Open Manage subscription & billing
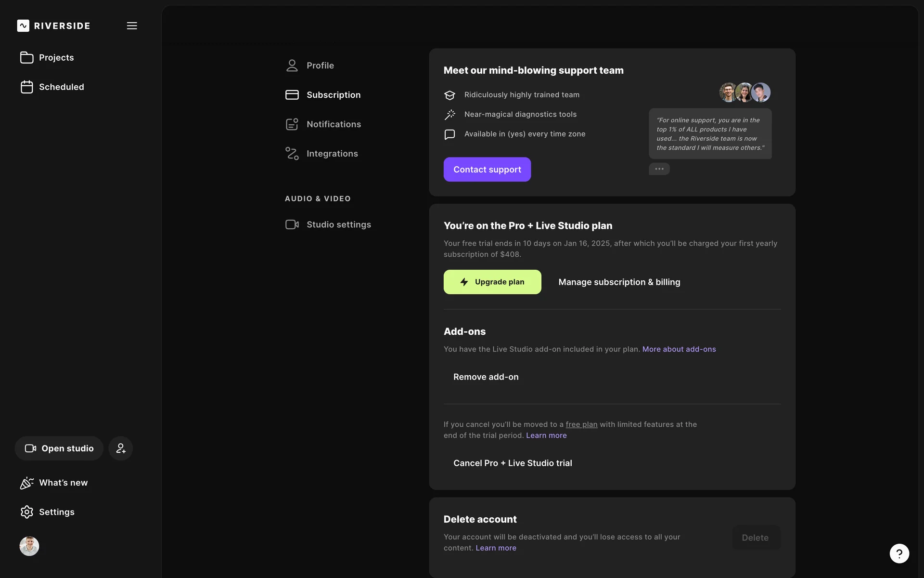The width and height of the screenshot is (924, 578). pos(619,282)
